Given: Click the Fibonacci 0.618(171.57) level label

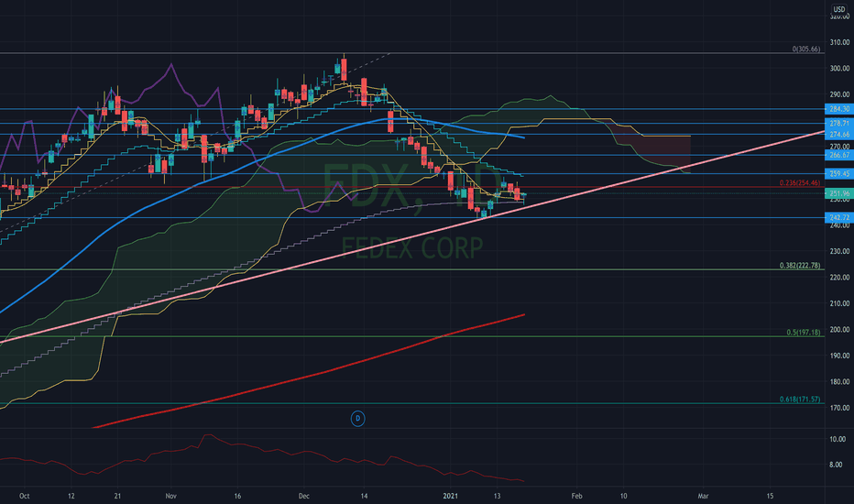Looking at the screenshot, I should click(x=800, y=400).
